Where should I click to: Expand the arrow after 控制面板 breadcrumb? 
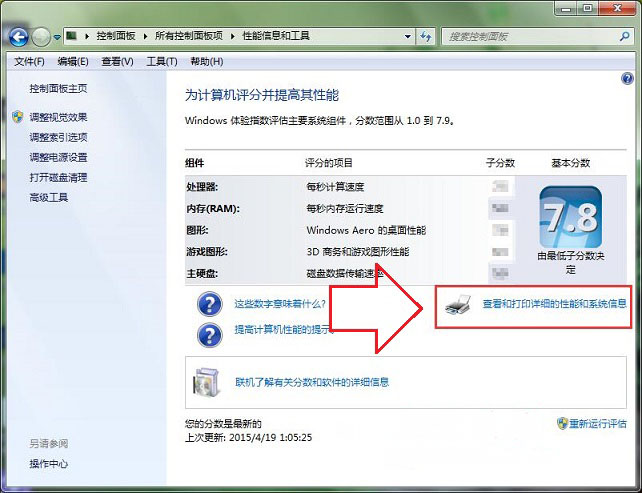pos(145,36)
